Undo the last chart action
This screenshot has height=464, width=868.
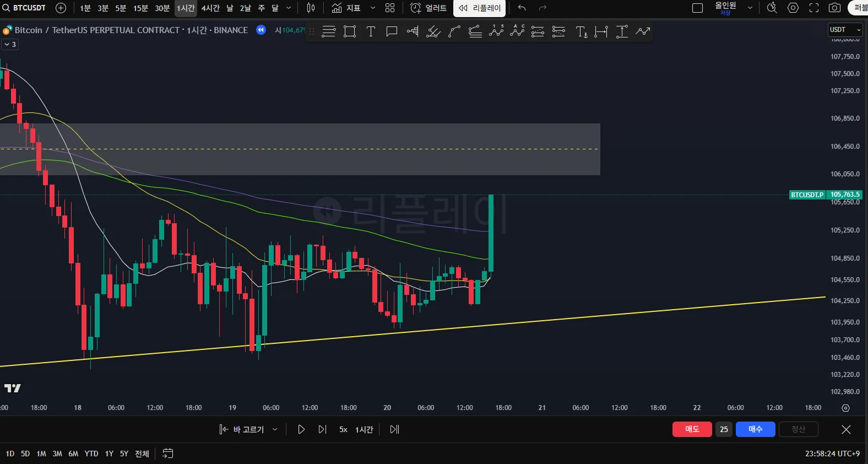click(522, 8)
